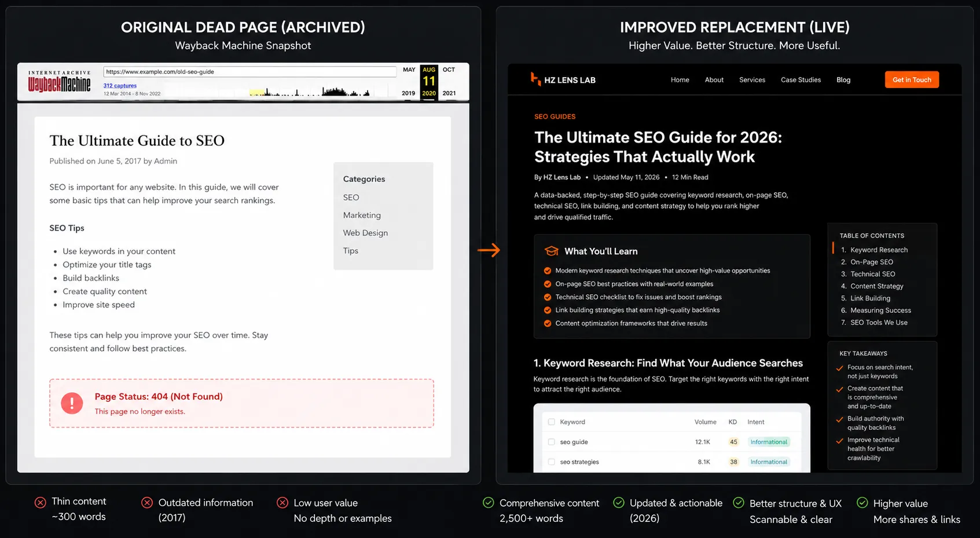Click the green check icon next to Updated & actionable
Viewport: 980px width, 538px height.
coord(619,502)
